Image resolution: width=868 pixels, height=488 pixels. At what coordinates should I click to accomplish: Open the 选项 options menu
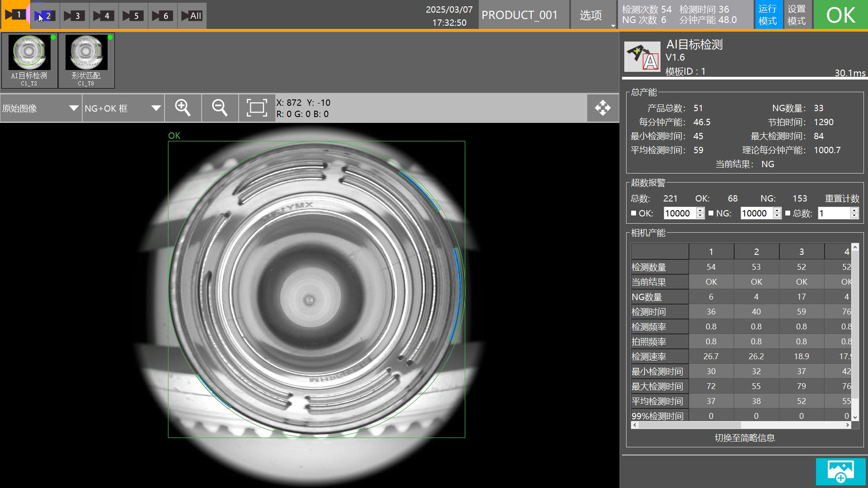point(591,16)
